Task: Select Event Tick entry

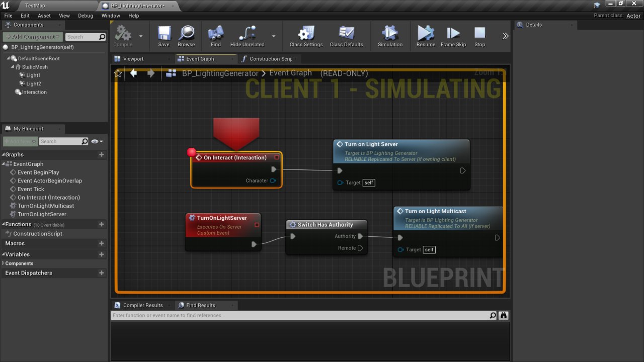Action: 31,189
